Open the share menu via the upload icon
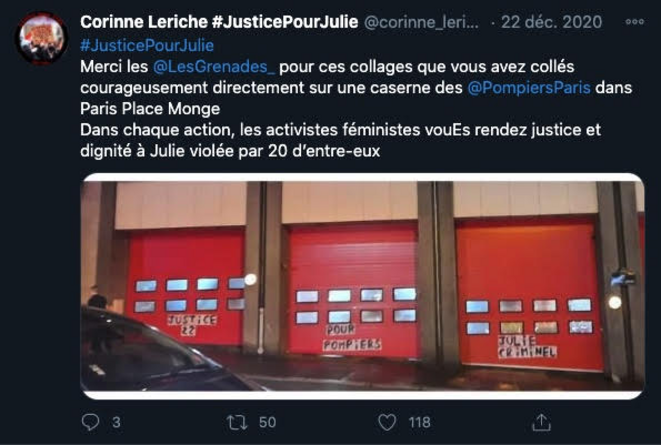The image size is (661, 445). coord(542,422)
